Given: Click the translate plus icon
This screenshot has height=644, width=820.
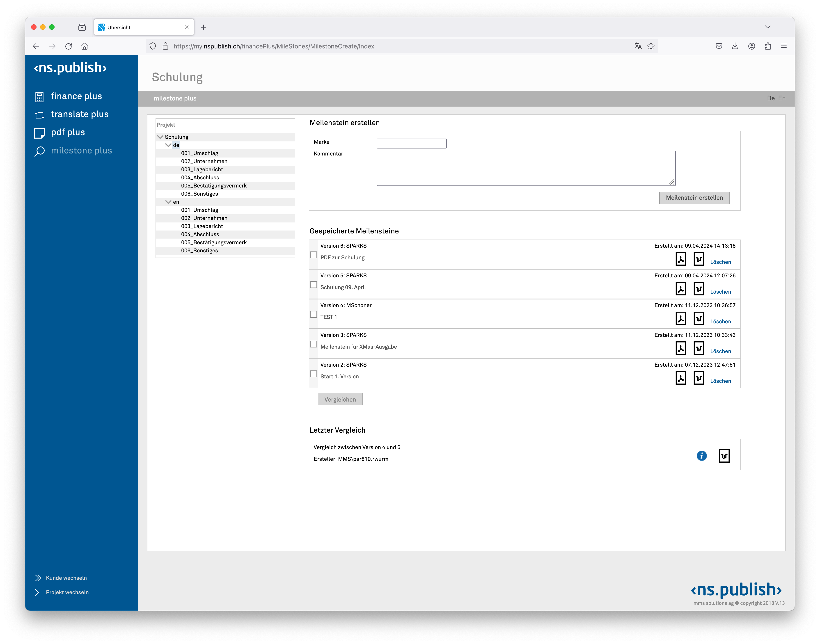Looking at the screenshot, I should coord(39,115).
